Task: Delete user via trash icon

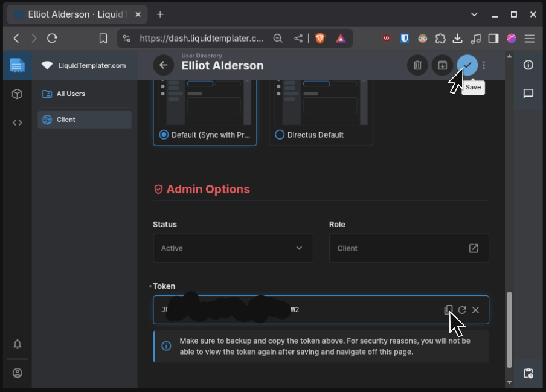Action: point(417,65)
